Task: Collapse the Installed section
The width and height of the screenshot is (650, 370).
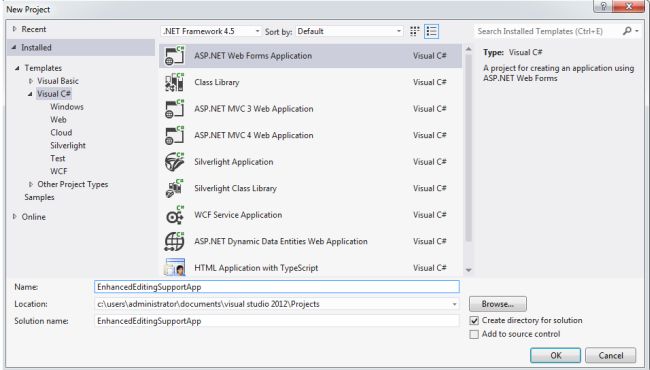Action: (x=14, y=47)
